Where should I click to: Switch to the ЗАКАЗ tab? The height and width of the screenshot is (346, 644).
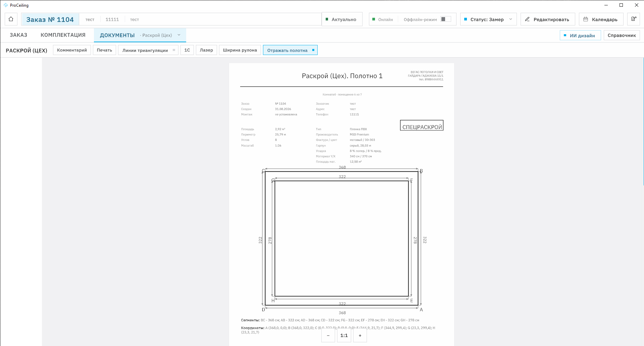pos(18,35)
